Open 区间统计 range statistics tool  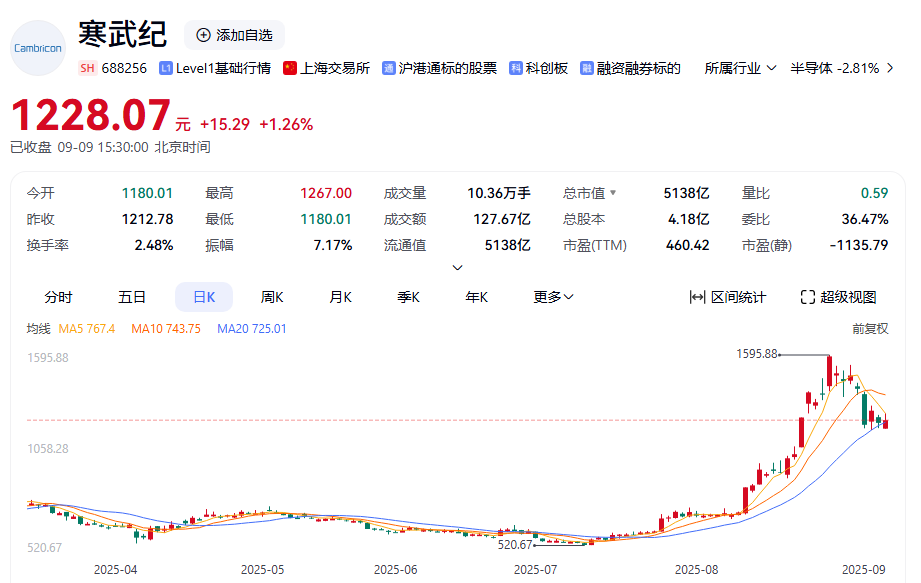point(728,297)
